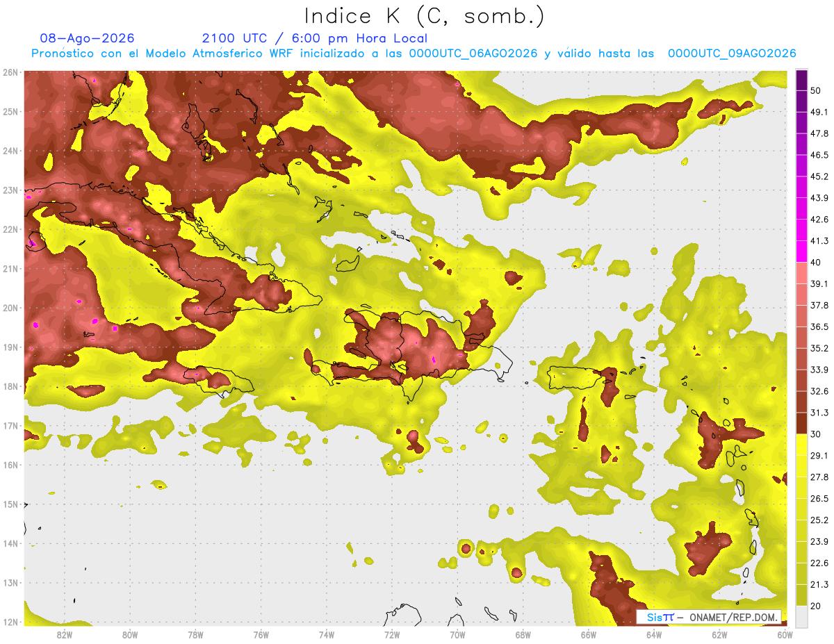The width and height of the screenshot is (834, 644).
Task: Select the '08-Ago-2026' date text
Action: pos(88,38)
